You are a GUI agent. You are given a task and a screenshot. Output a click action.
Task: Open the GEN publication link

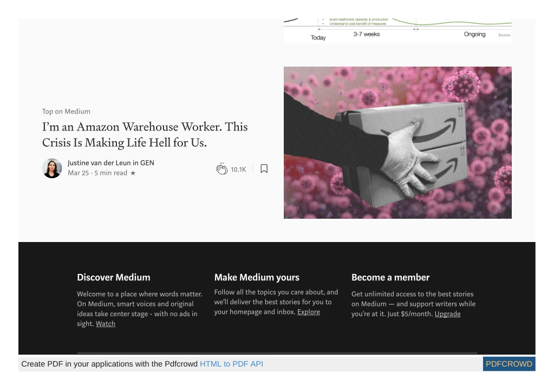(147, 163)
